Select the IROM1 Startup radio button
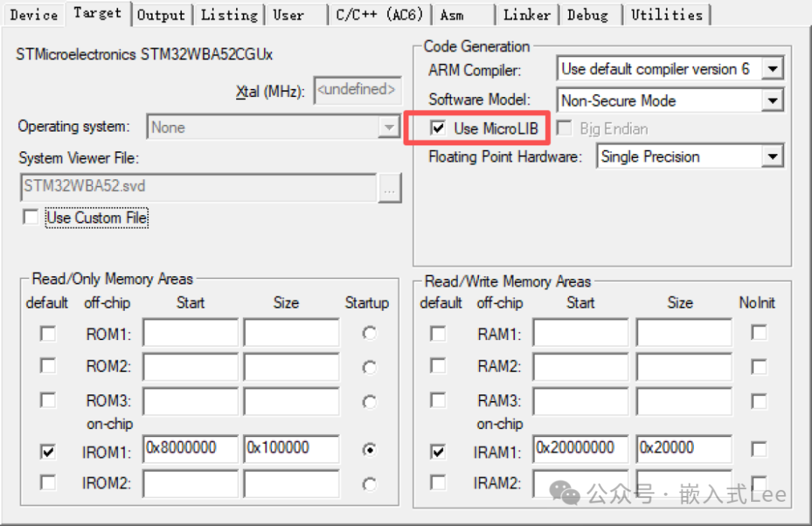 [x=369, y=450]
